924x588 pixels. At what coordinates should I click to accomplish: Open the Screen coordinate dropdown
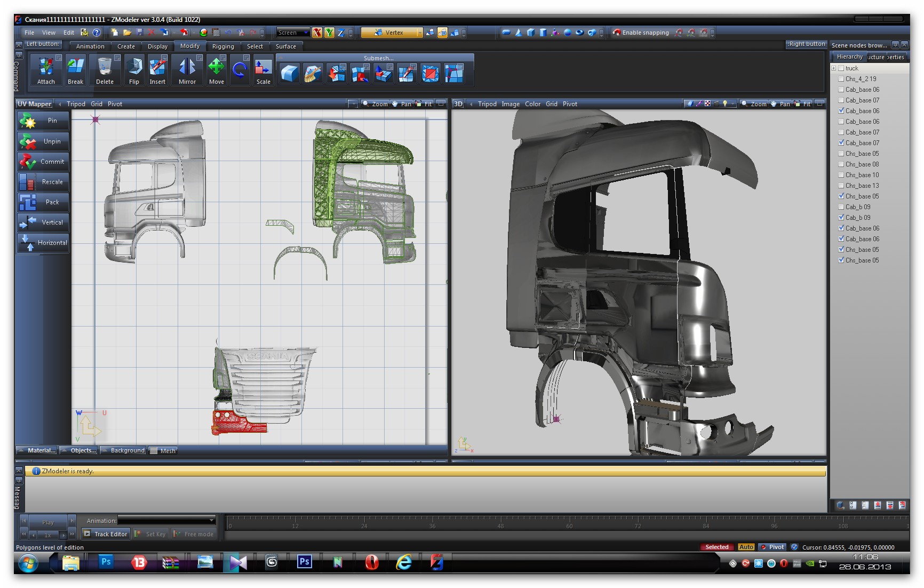(x=293, y=33)
